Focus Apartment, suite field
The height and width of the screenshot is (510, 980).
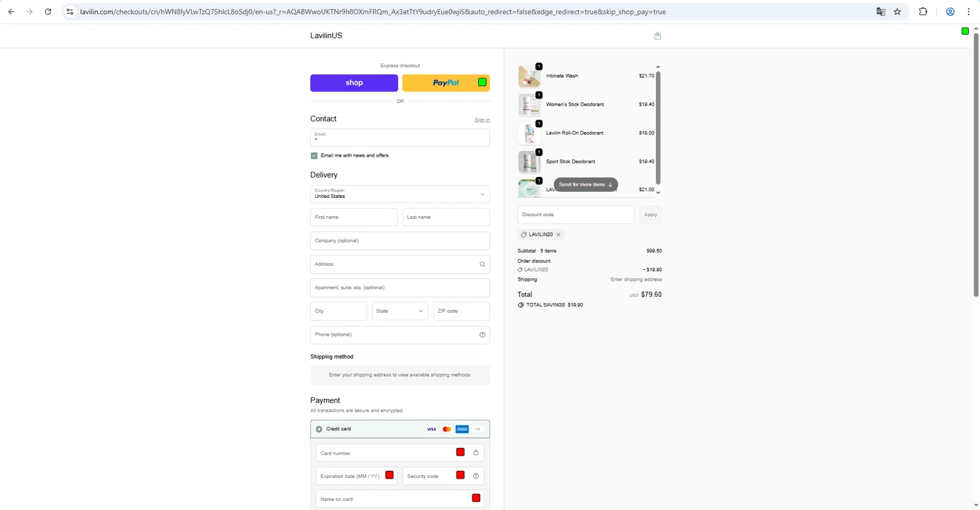tap(400, 288)
